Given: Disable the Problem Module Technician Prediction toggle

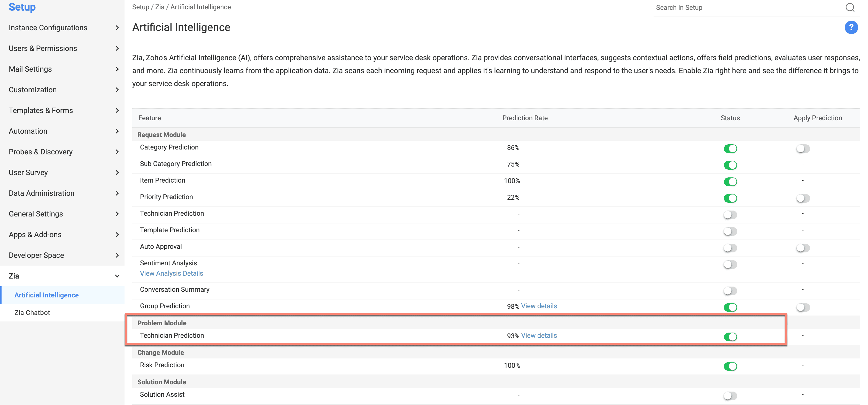Looking at the screenshot, I should pos(730,336).
